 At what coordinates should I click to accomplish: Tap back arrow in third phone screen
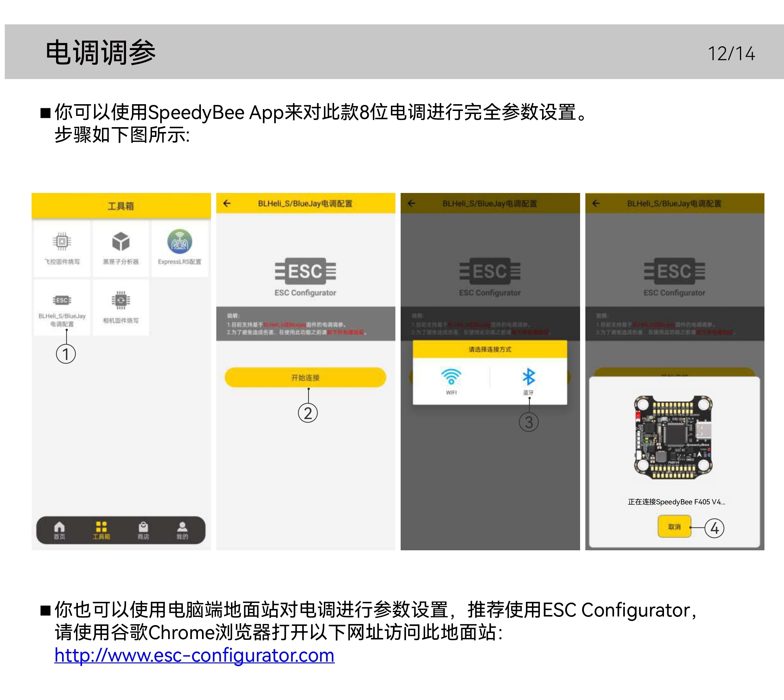click(x=411, y=203)
